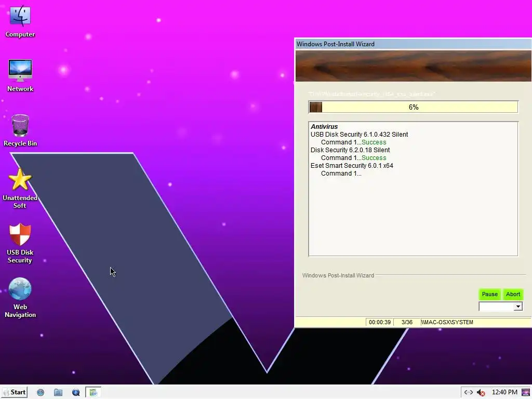Click the 6% installation progress bar
This screenshot has height=399, width=532.
413,107
